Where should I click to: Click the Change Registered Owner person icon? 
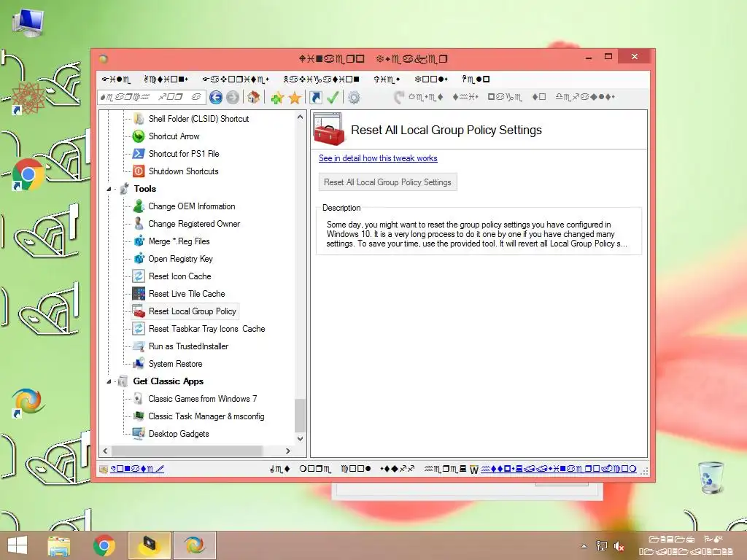click(139, 223)
